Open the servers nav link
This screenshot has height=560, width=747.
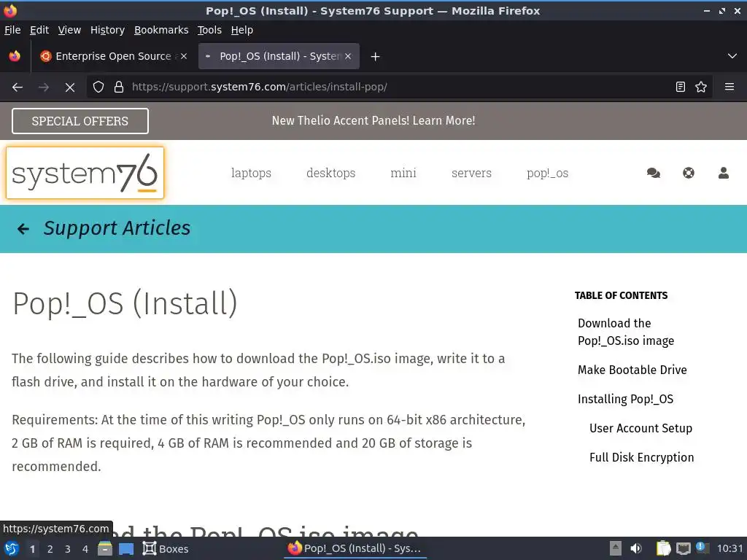coord(471,173)
